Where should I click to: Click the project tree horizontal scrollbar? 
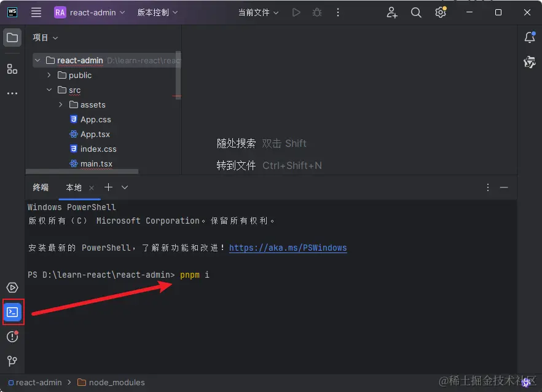[x=82, y=171]
